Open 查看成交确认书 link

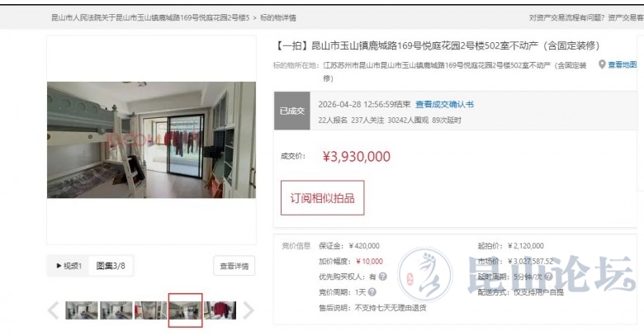pos(444,104)
